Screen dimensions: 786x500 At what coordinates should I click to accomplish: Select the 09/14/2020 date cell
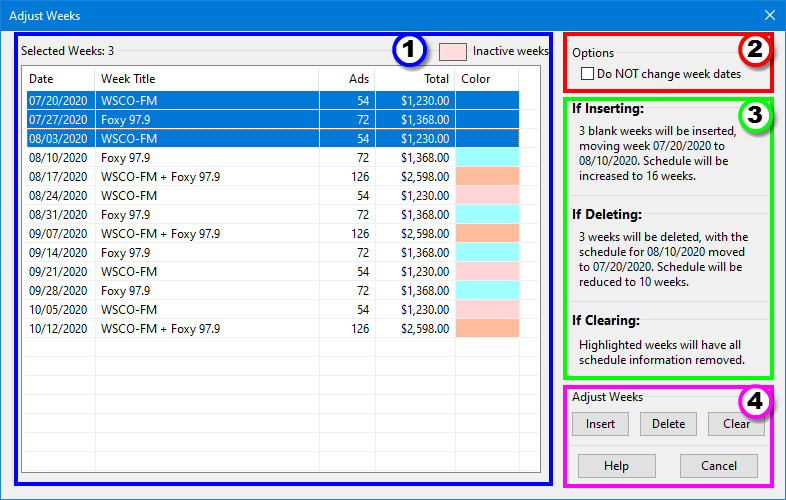(x=58, y=253)
